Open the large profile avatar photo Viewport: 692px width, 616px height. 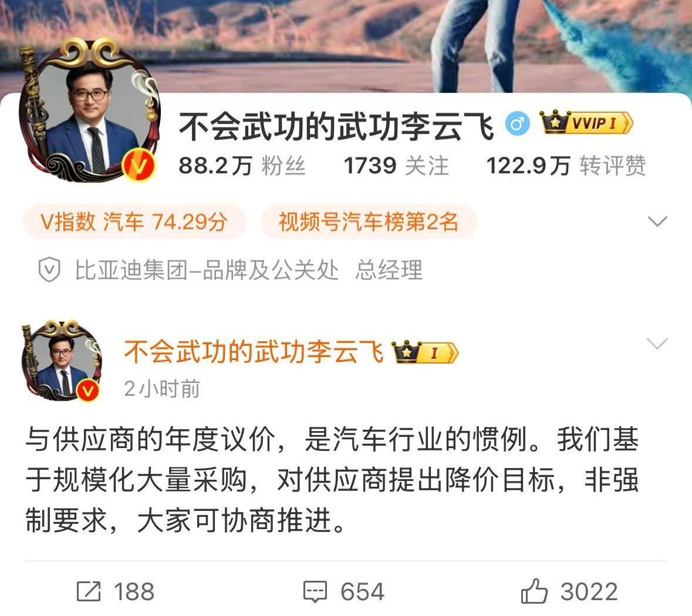point(90,110)
